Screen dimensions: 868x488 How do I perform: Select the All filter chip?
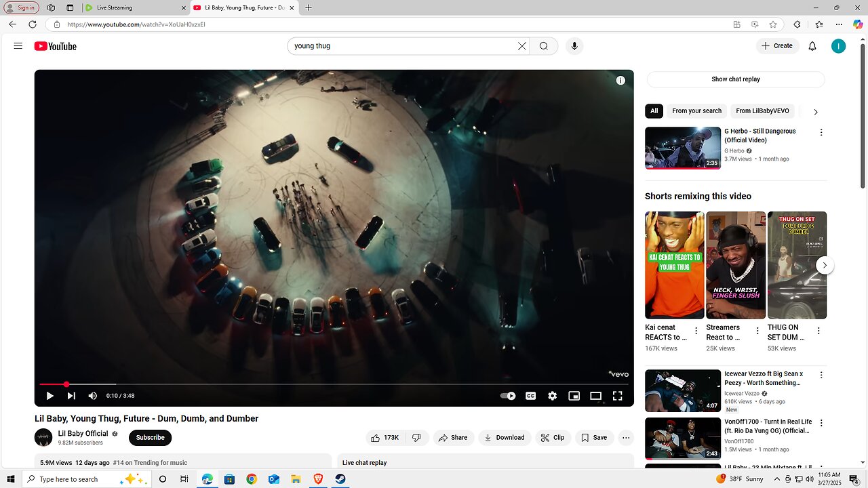(654, 111)
